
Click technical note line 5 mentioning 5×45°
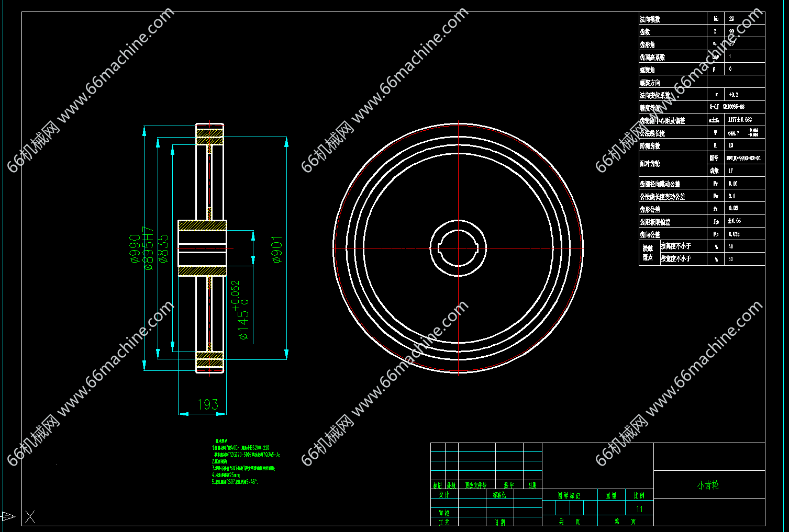point(235,482)
